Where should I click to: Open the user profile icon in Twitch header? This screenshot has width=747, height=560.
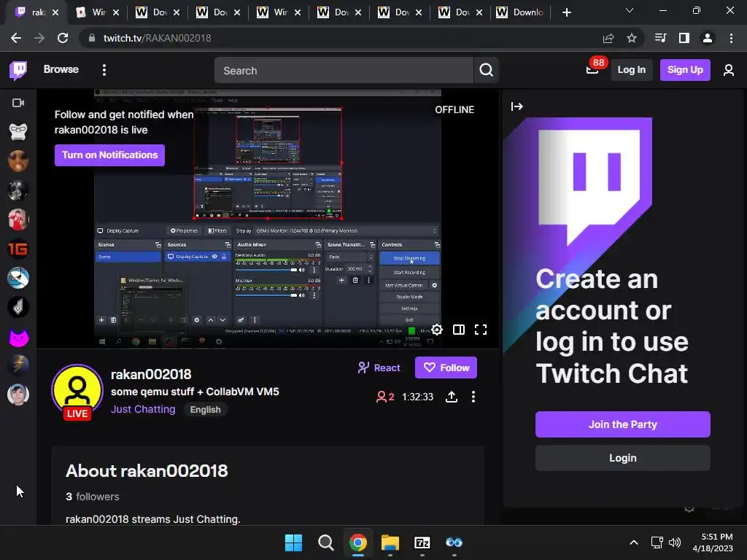coord(729,70)
